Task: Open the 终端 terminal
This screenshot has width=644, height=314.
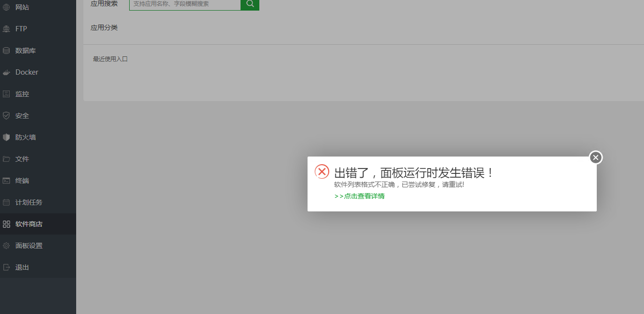Action: (22, 180)
